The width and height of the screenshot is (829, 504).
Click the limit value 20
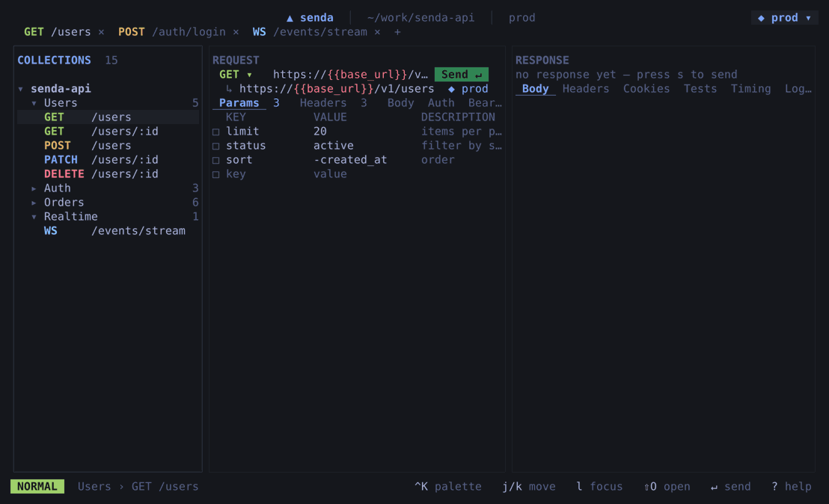coord(320,132)
